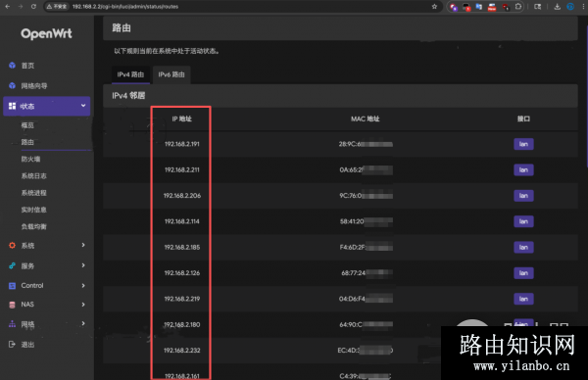Click lan badge for 192.168.2.185
Image resolution: width=588 pixels, height=380 pixels.
pyautogui.click(x=523, y=248)
